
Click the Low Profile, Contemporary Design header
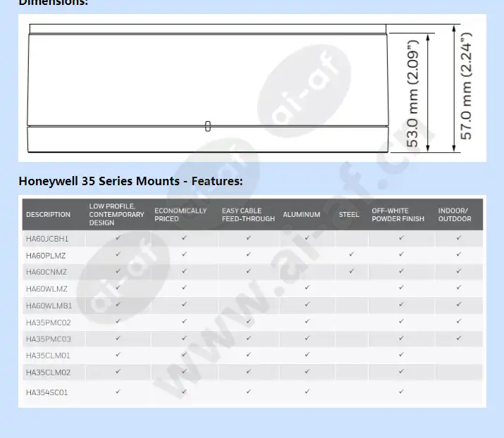click(117, 215)
